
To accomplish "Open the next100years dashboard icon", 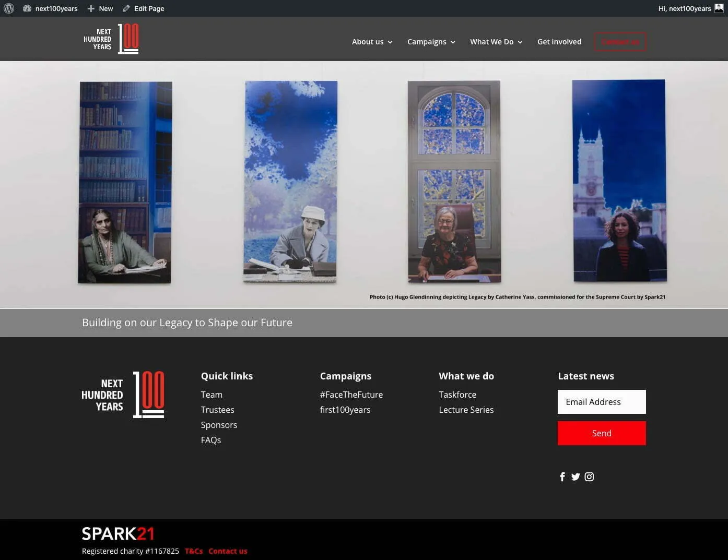I will [x=27, y=8].
